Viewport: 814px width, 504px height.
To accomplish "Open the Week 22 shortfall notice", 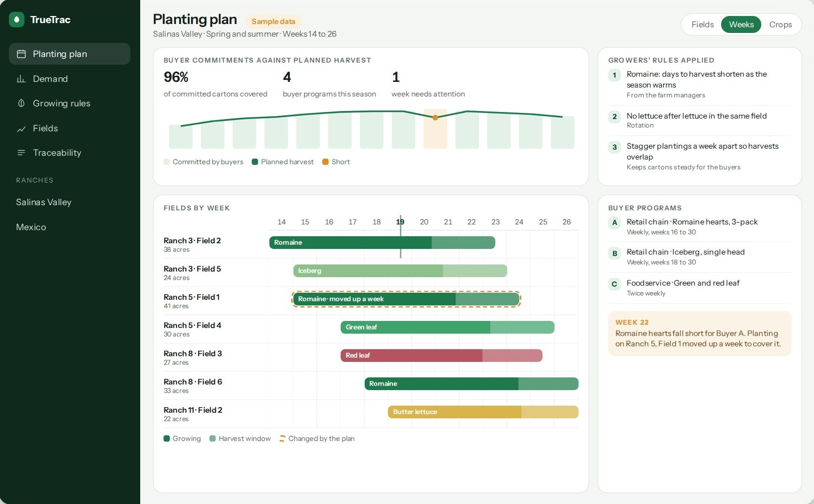I will 700,334.
